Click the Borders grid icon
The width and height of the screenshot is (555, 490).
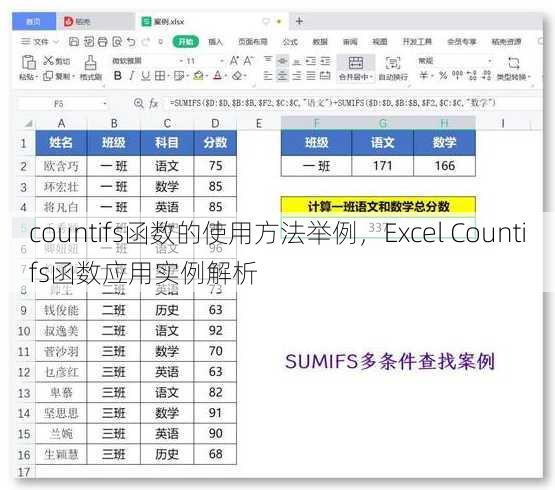160,75
